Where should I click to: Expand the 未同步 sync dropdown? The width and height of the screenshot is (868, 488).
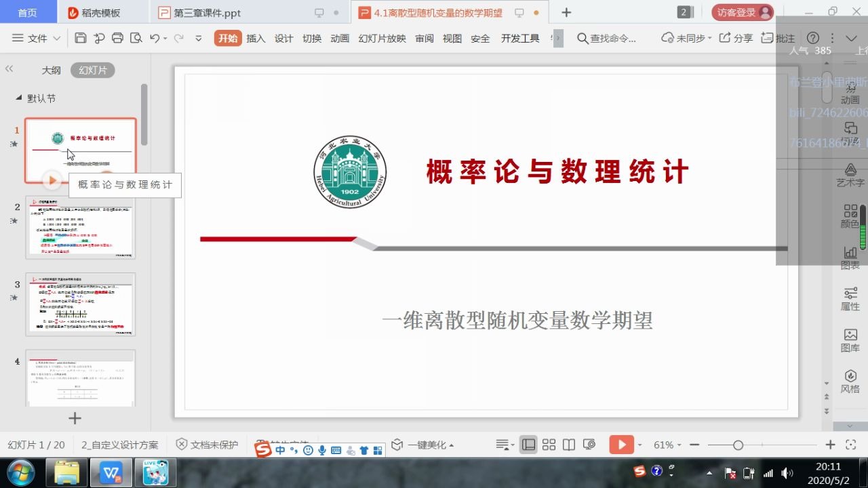coord(686,38)
